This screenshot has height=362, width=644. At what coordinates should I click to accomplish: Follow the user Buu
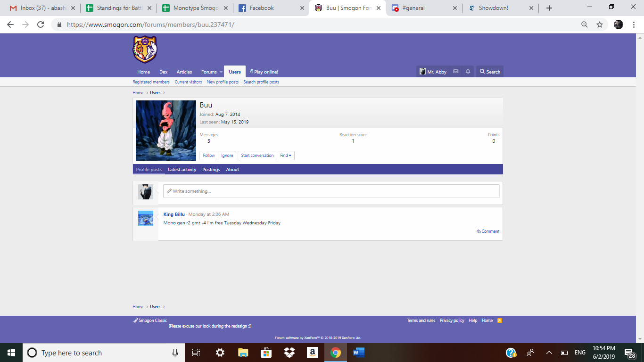pyautogui.click(x=209, y=156)
